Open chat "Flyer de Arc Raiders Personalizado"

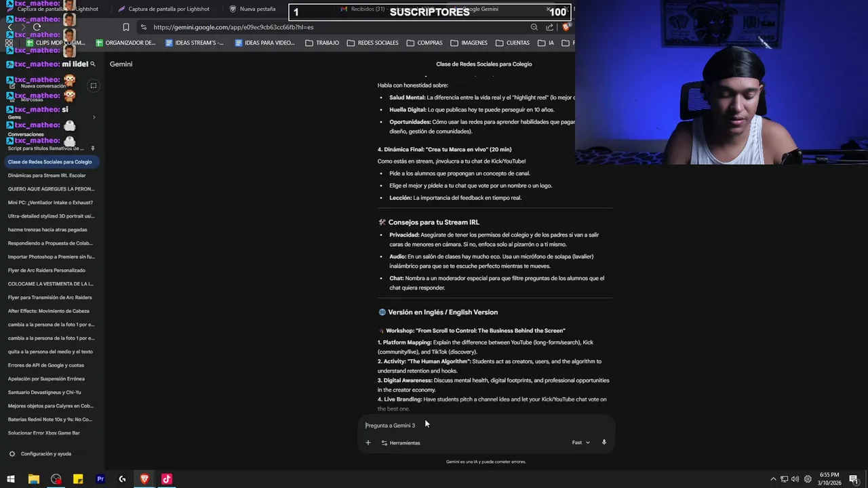[x=50, y=270]
